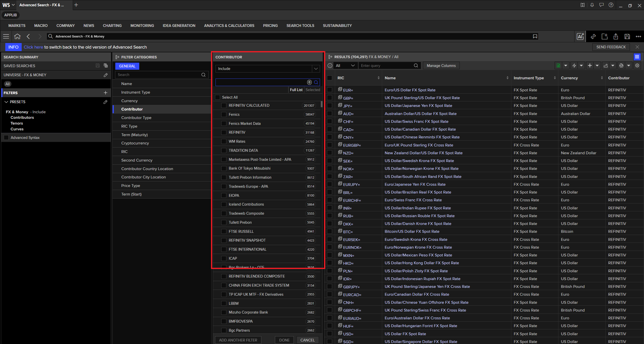Open the All results scope dropdown

[x=345, y=66]
